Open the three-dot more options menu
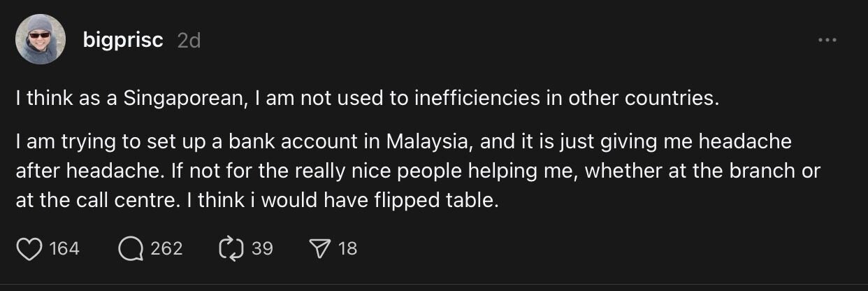This screenshot has width=868, height=291. (827, 40)
